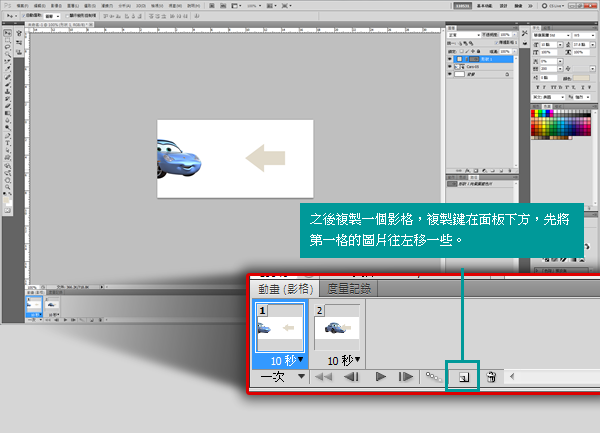This screenshot has height=433, width=600.
Task: Toggle the 自動選取 auto-select checkbox
Action: pos(23,15)
